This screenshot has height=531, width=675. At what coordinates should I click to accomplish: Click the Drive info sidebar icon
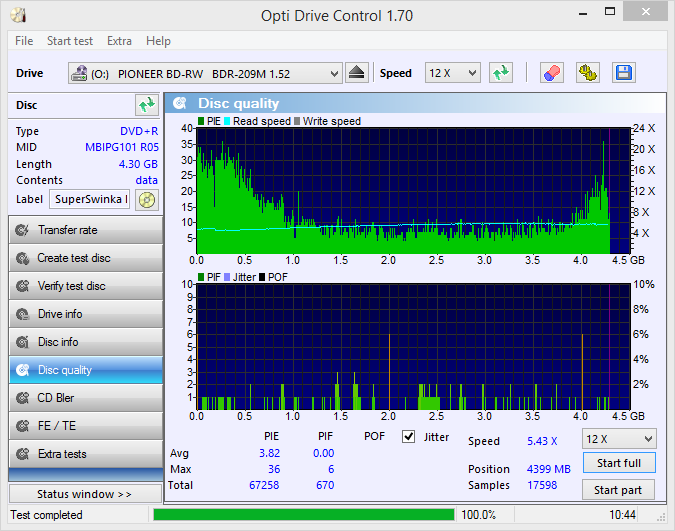(x=22, y=314)
